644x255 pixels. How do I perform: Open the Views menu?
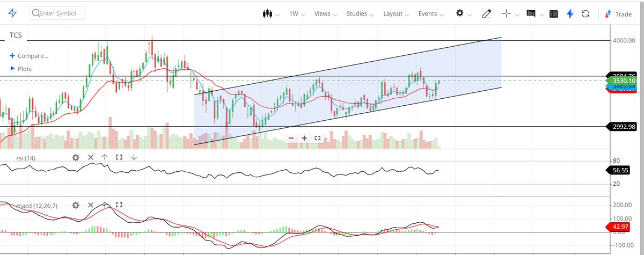[x=325, y=14]
